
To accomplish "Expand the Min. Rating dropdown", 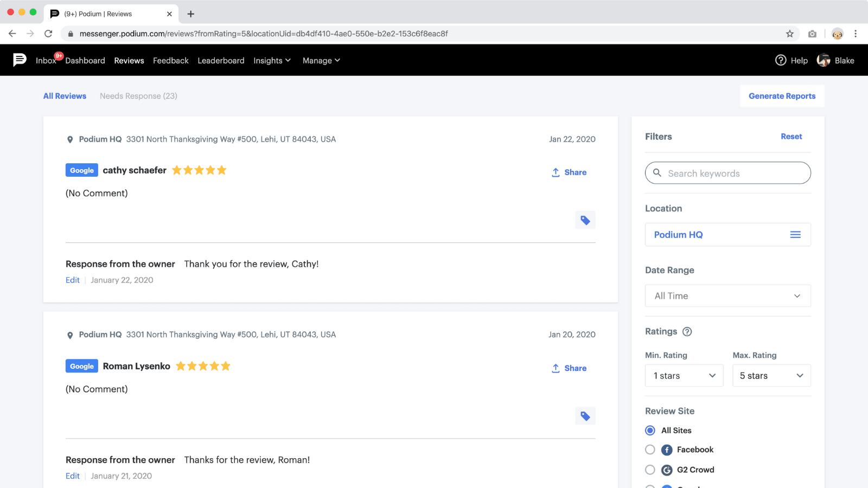I will coord(684,376).
